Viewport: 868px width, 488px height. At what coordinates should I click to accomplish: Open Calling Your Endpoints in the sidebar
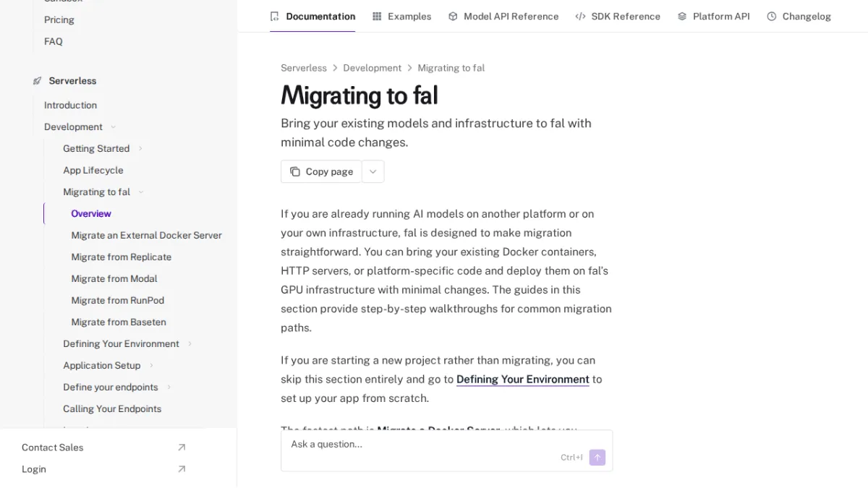[x=112, y=409]
